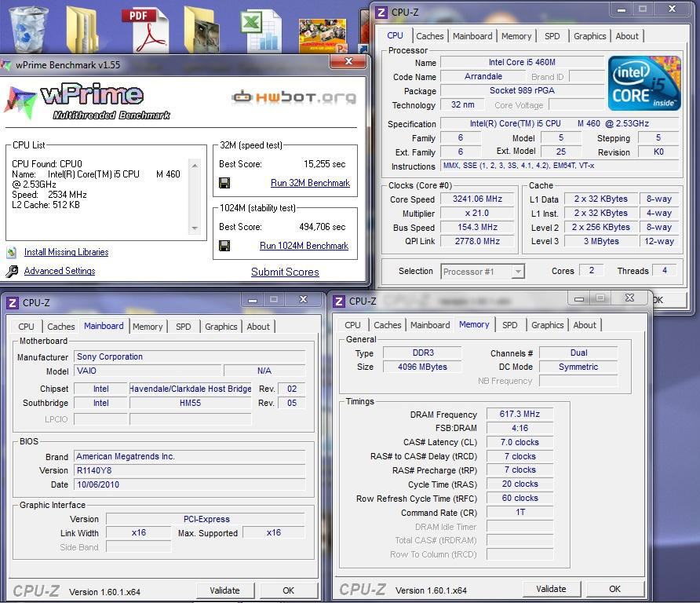Open the SPD tab in the Memory CPU-Z window
Viewport: 700px width, 603px height.
(x=509, y=325)
